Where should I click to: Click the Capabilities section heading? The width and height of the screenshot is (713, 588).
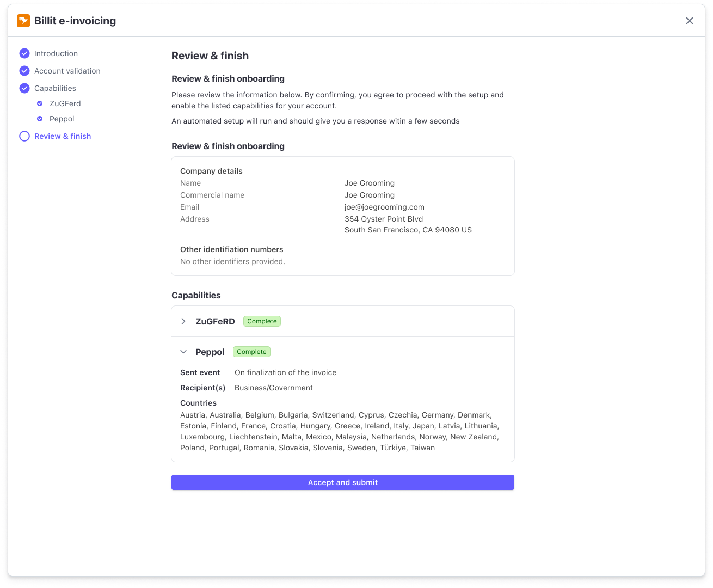click(x=196, y=295)
